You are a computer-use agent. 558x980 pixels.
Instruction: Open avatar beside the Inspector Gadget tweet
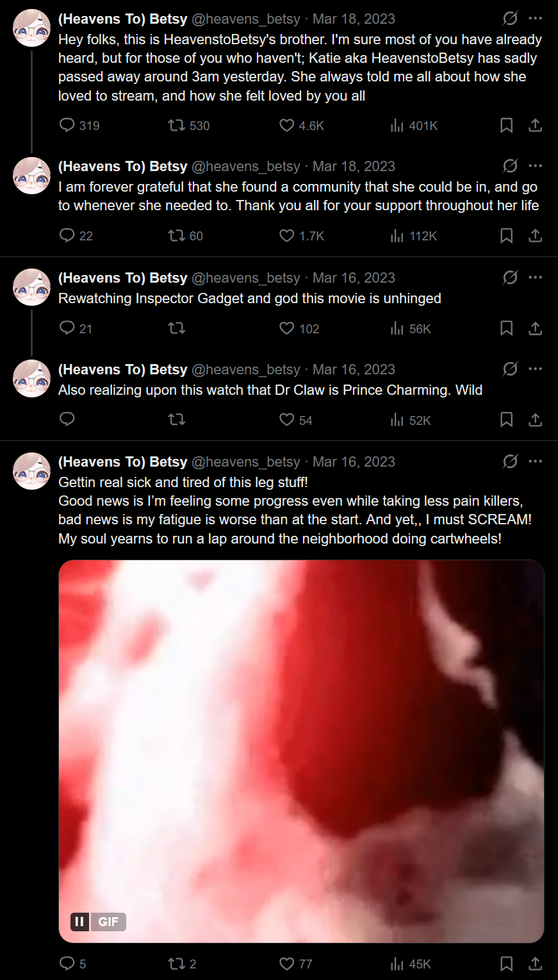pos(31,287)
